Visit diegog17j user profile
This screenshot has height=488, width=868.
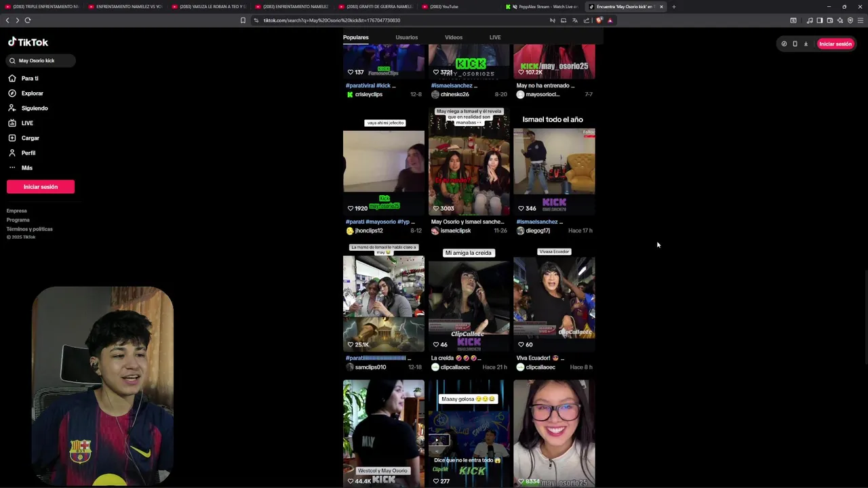pos(537,231)
